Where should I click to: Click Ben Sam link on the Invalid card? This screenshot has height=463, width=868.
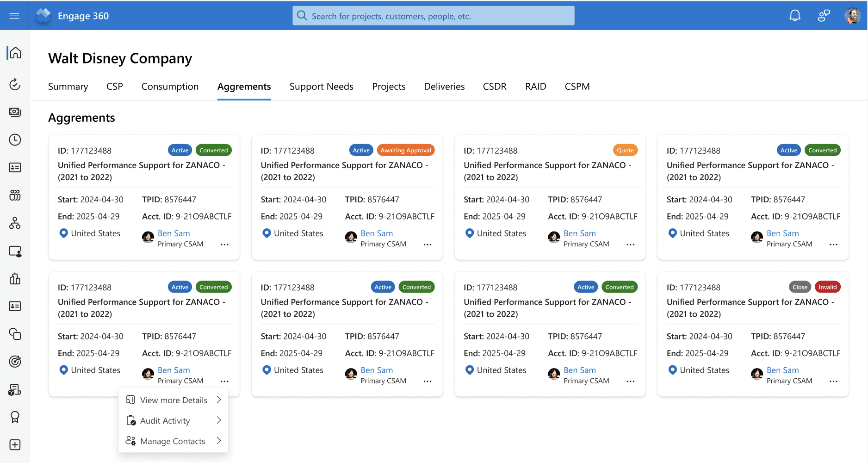point(782,370)
